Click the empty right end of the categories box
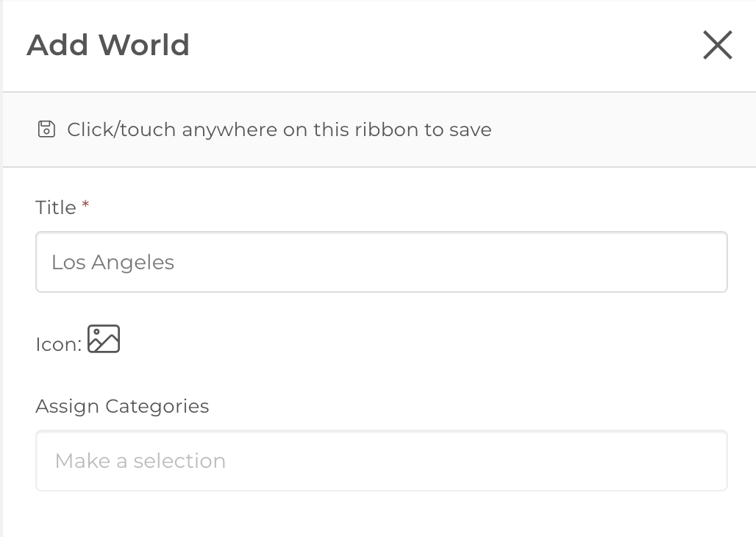This screenshot has width=756, height=537. click(662, 460)
